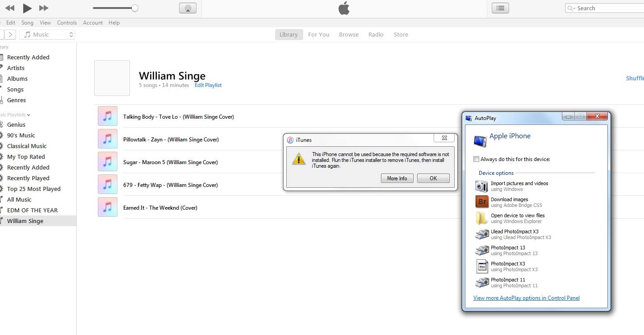Open the Up Next list icon
Image resolution: width=644 pixels, height=335 pixels.
[x=500, y=8]
